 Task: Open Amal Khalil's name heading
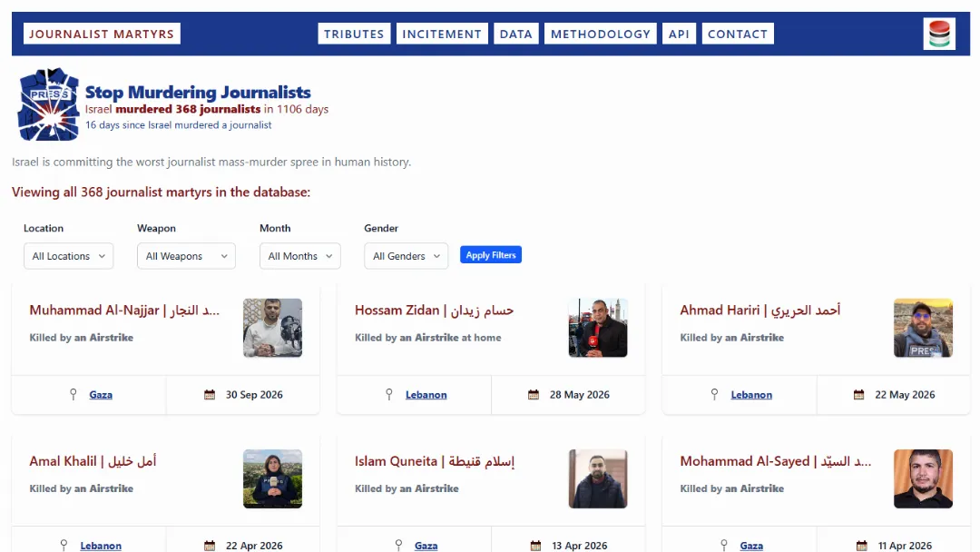(93, 461)
